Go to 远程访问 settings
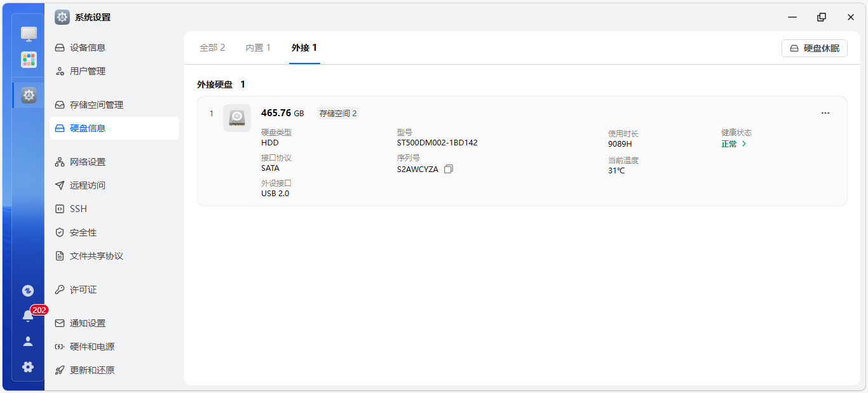 (114, 185)
